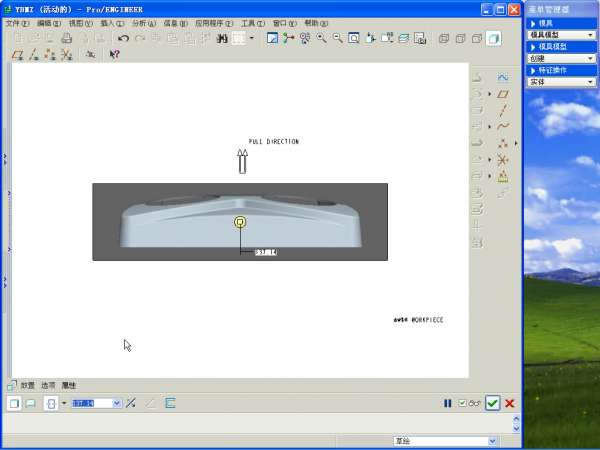This screenshot has width=600, height=450.
Task: Click the Reorient view icon
Action: (370, 38)
